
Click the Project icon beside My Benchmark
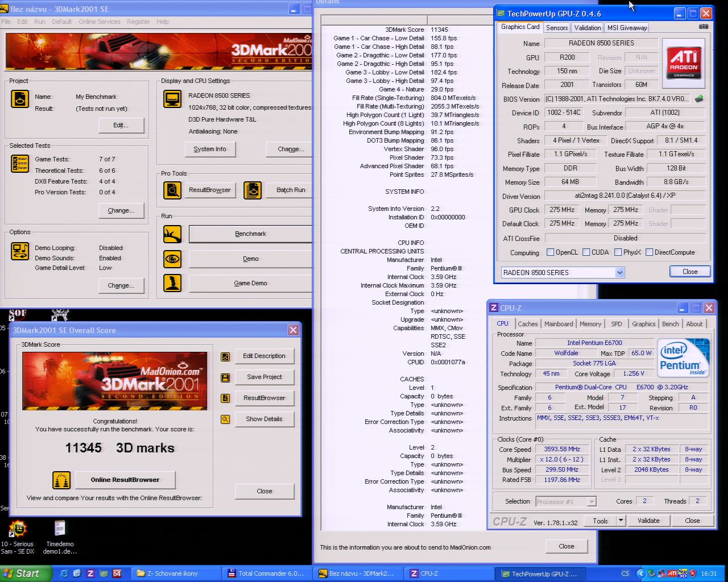tap(20, 99)
